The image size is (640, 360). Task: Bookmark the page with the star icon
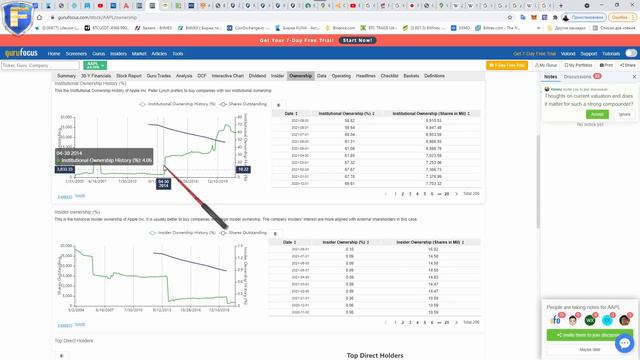click(x=510, y=18)
